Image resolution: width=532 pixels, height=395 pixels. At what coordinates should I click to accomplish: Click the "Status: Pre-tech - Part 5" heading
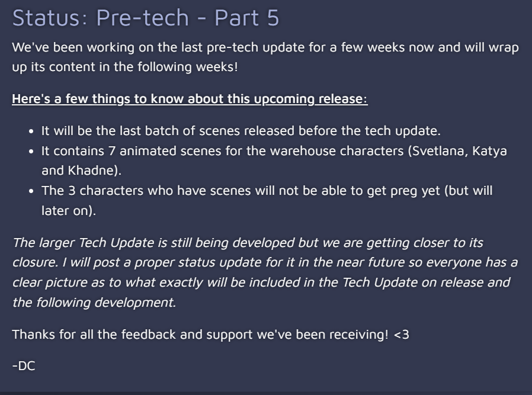146,18
